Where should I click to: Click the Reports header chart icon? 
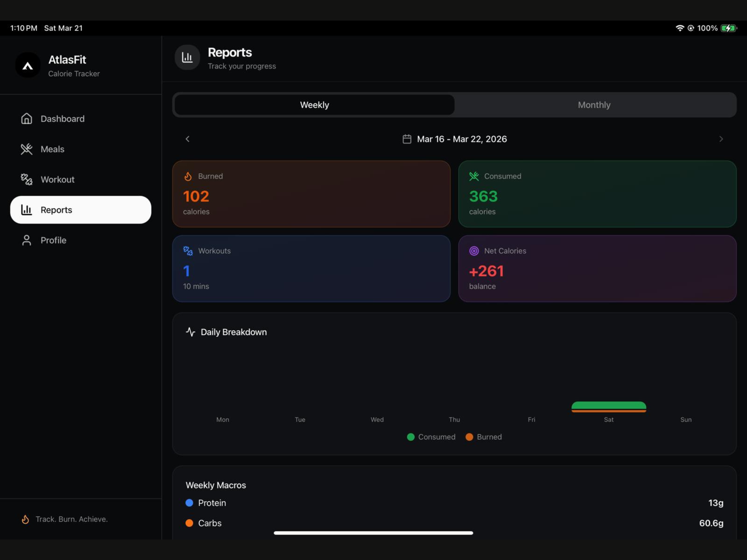[187, 58]
